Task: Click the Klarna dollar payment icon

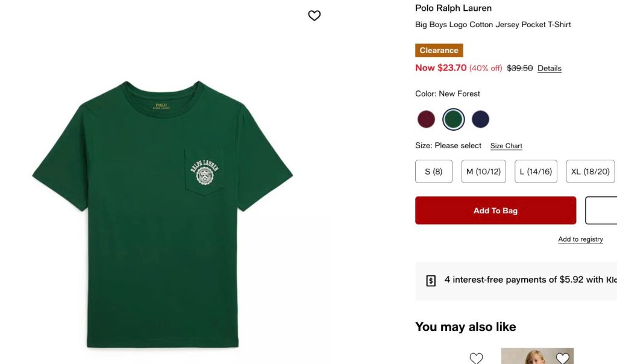Action: [x=431, y=280]
